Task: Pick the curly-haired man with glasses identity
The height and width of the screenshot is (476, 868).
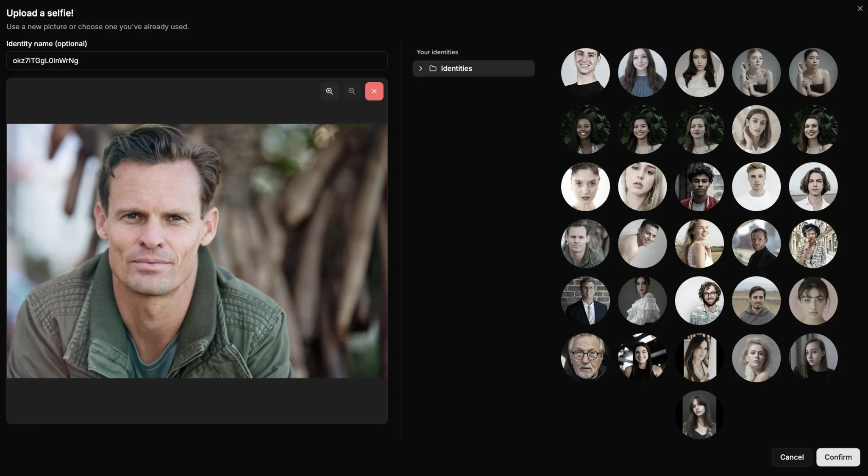Action: [699, 301]
